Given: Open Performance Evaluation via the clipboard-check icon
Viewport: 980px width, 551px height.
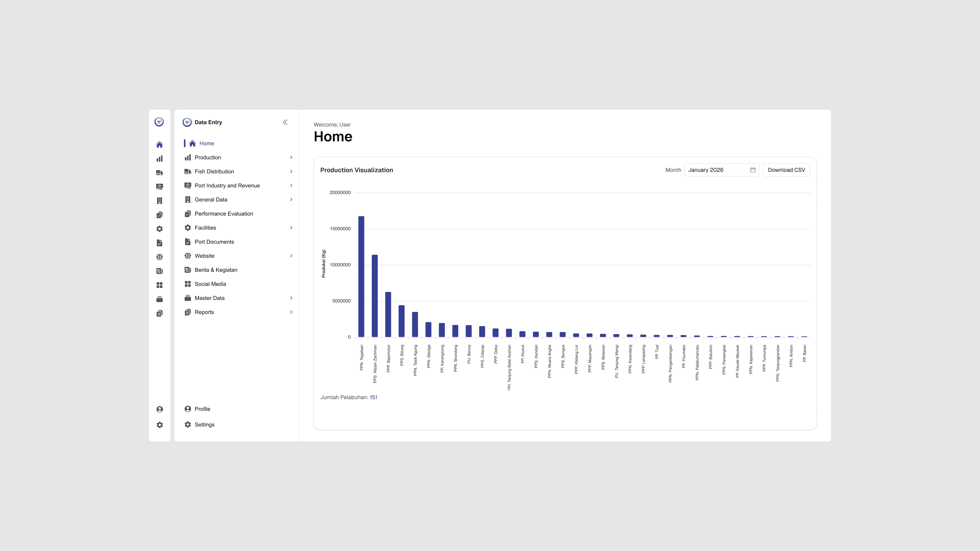Looking at the screenshot, I should click(160, 215).
